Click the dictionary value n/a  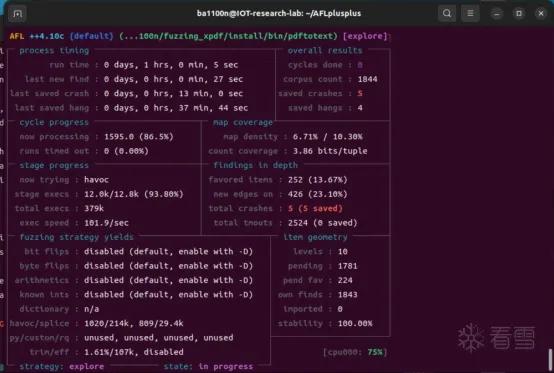click(x=92, y=309)
